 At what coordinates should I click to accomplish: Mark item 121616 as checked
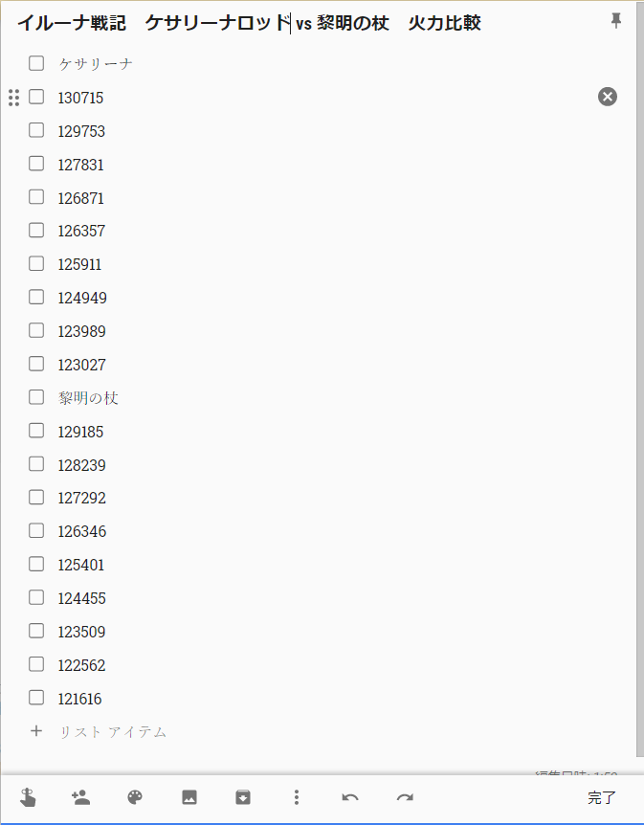36,698
